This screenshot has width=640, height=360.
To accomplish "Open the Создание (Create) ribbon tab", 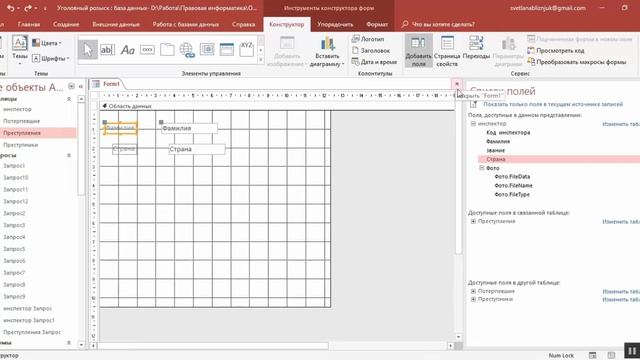I will point(66,24).
